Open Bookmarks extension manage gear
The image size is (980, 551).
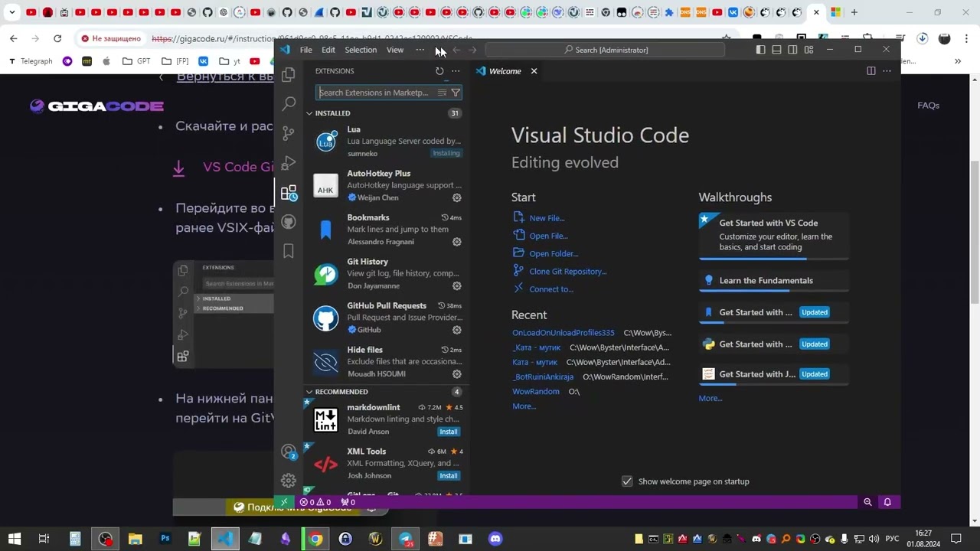(x=456, y=242)
